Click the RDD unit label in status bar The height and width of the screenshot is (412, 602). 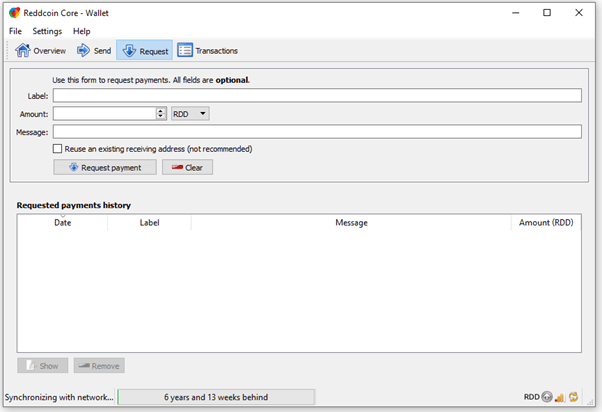(x=532, y=397)
